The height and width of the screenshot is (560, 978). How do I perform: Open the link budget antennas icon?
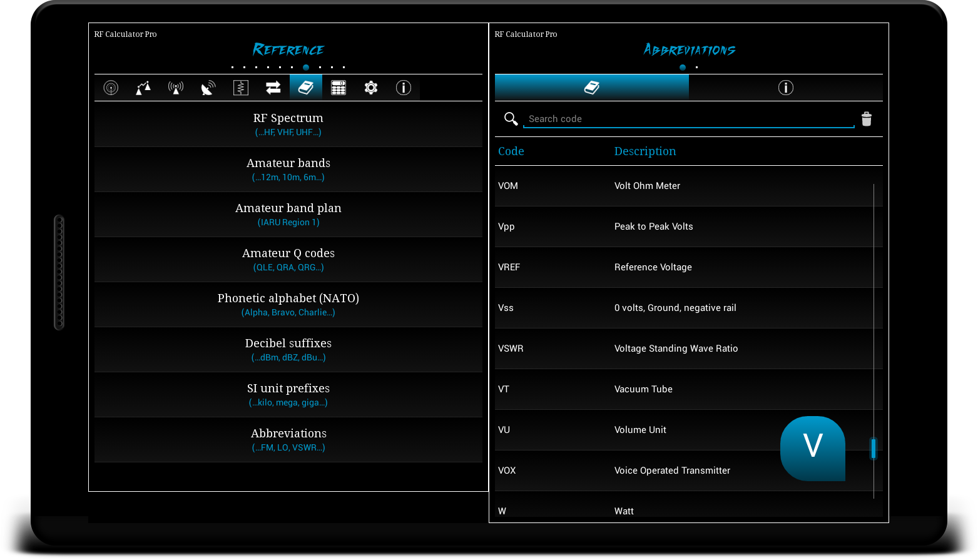click(143, 88)
